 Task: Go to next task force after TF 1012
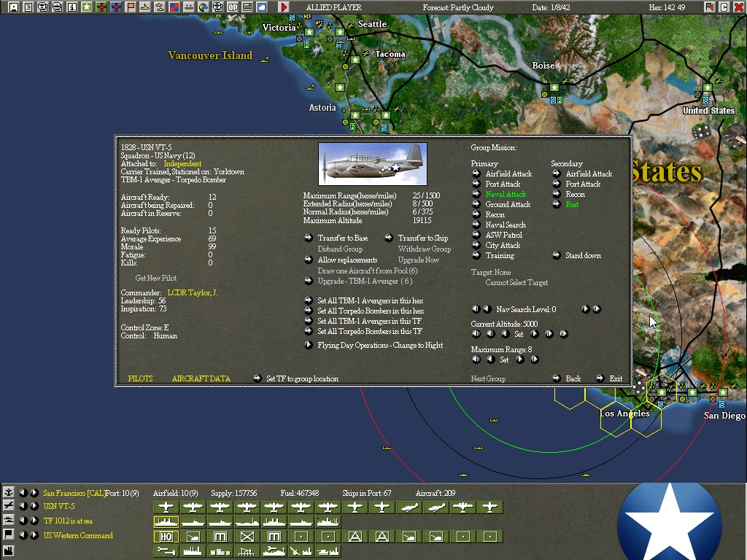point(34,520)
